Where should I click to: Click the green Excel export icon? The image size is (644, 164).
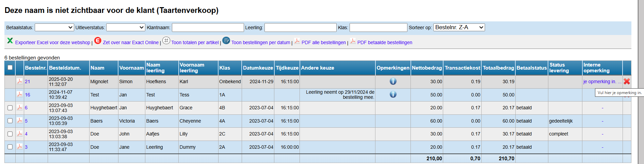click(10, 40)
